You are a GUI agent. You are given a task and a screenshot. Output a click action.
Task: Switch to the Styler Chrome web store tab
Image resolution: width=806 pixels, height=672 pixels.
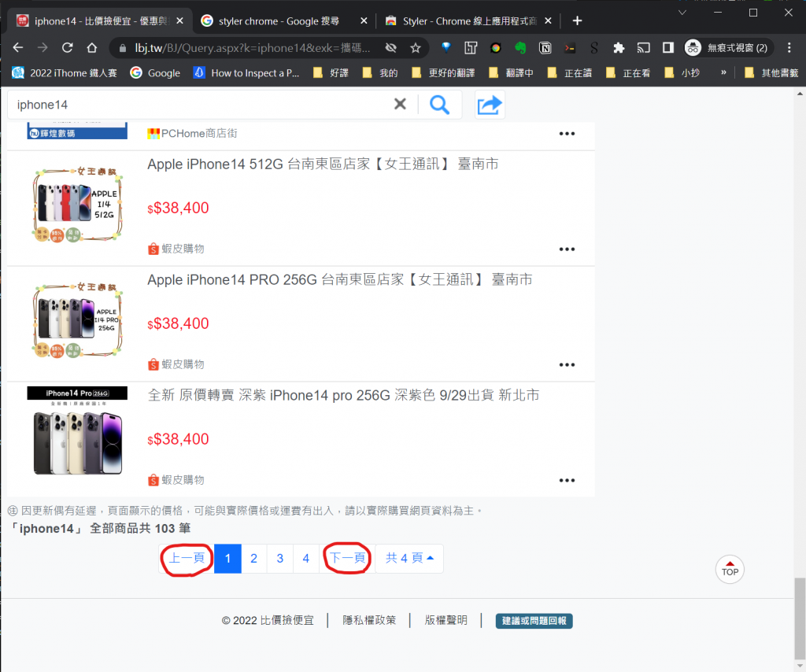[x=463, y=21]
